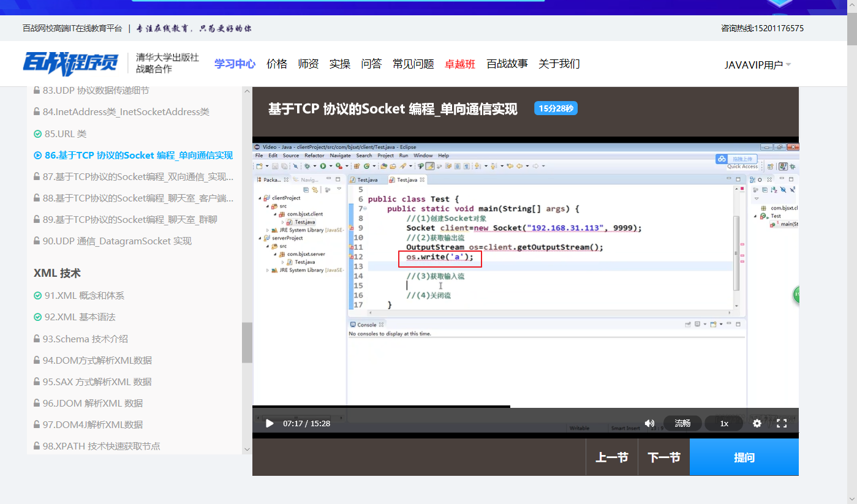Viewport: 857px width, 504px height.
Task: Click the green check icon of lesson 91
Action: 37,295
